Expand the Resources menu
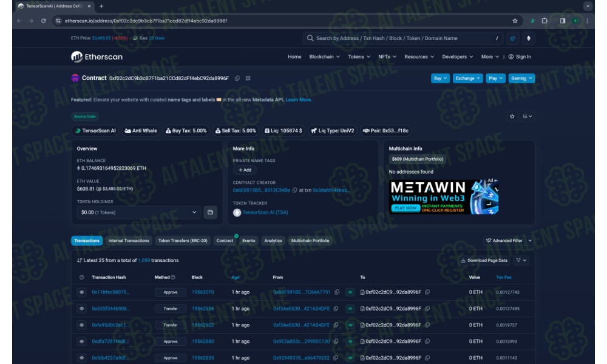Image resolution: width=607 pixels, height=364 pixels. tap(419, 57)
